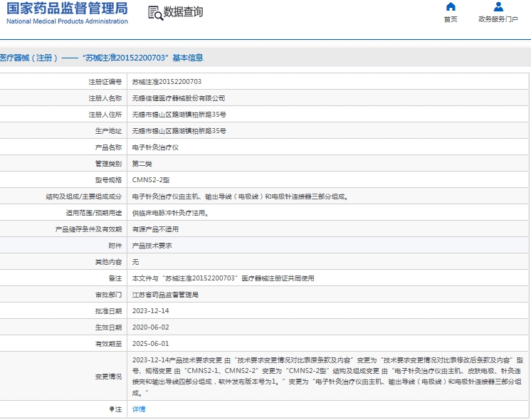Click the 注册人名称 label
This screenshot has height=420, width=531.
tap(105, 98)
